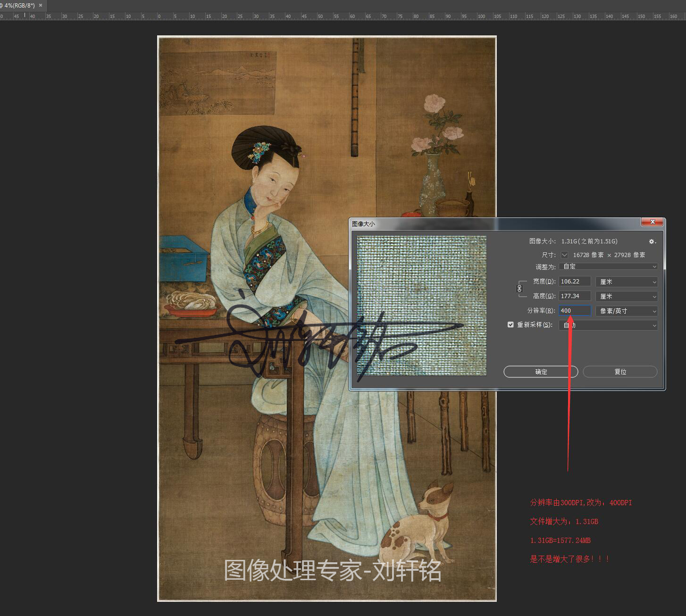
Task: Open the 高度 unit dropdown set to 厘米
Action: (x=627, y=296)
